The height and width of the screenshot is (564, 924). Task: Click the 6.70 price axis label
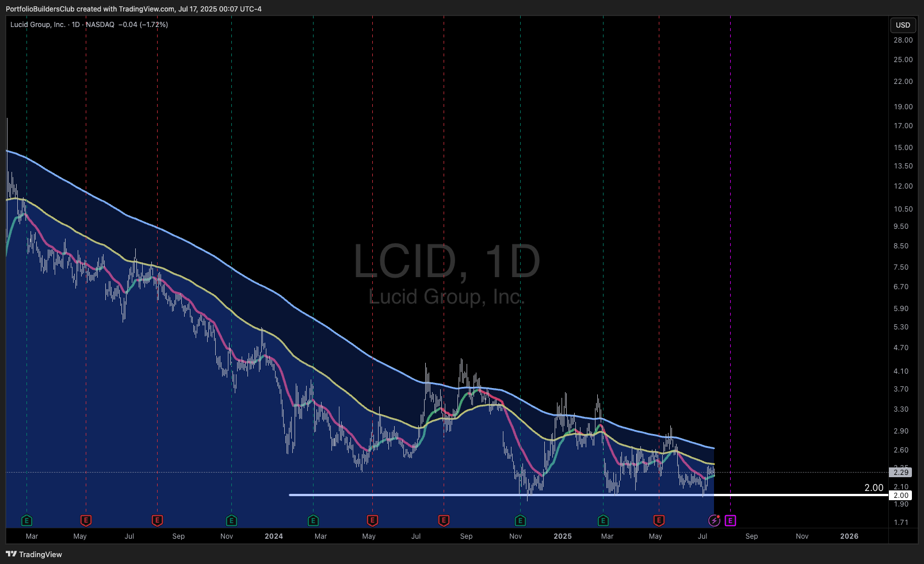901,287
